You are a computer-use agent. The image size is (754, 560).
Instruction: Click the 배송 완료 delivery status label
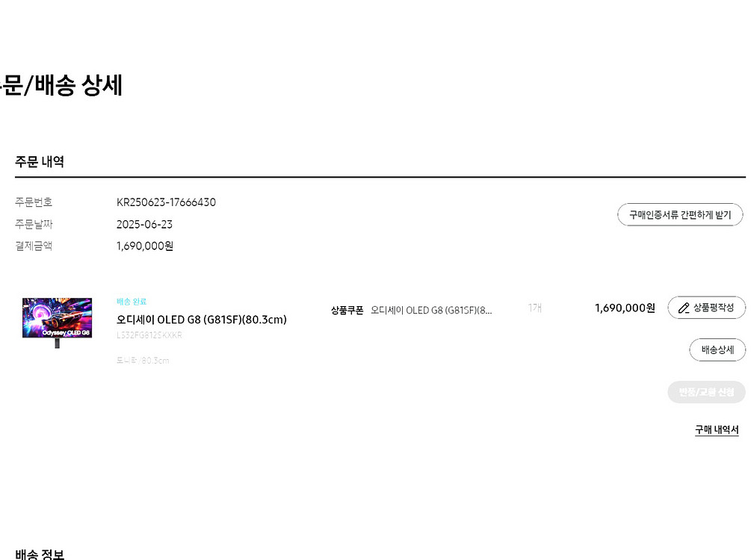[132, 302]
